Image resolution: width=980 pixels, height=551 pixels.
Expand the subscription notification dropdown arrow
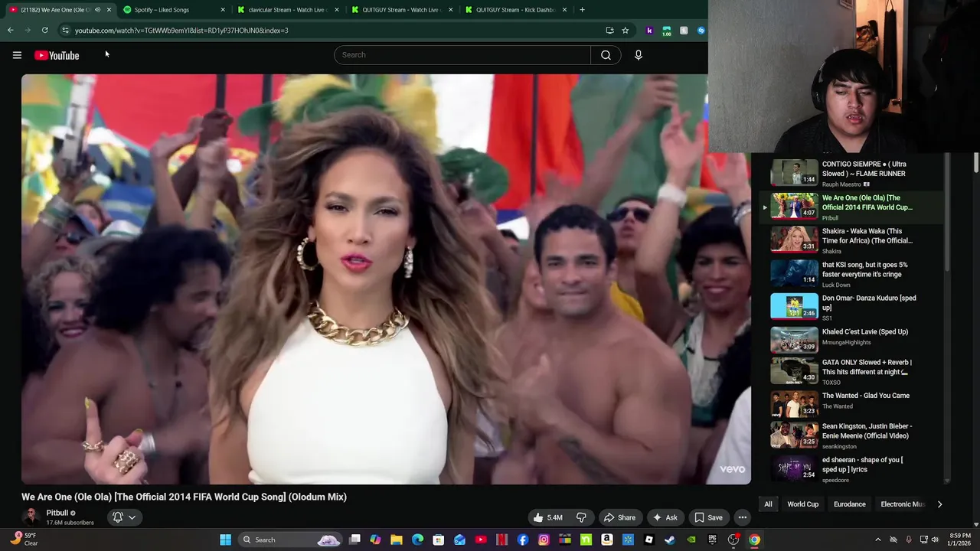click(132, 517)
